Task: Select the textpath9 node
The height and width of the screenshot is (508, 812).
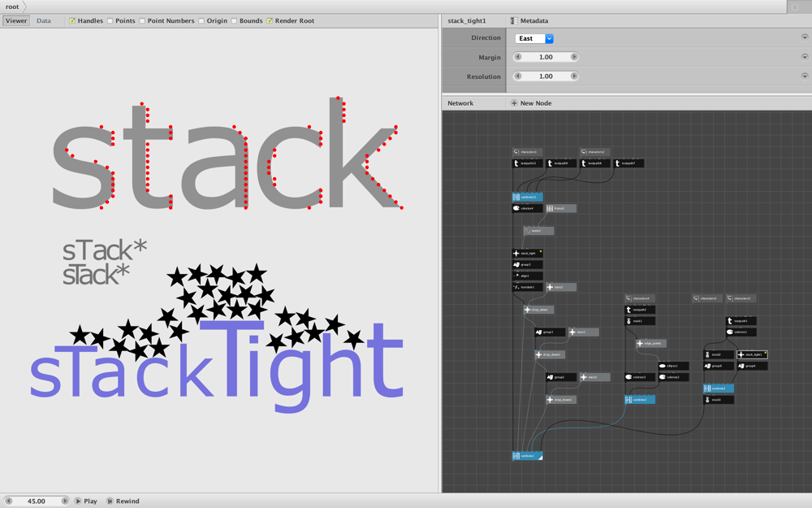Action: 561,163
